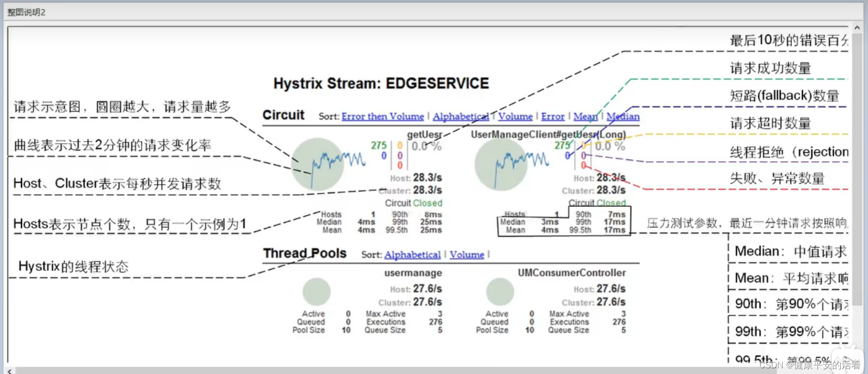Click the 整图说明2 window title
The image size is (868, 374).
[26, 12]
